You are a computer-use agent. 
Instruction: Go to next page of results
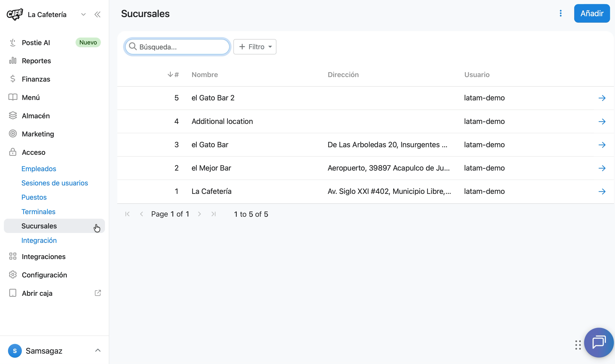click(200, 214)
